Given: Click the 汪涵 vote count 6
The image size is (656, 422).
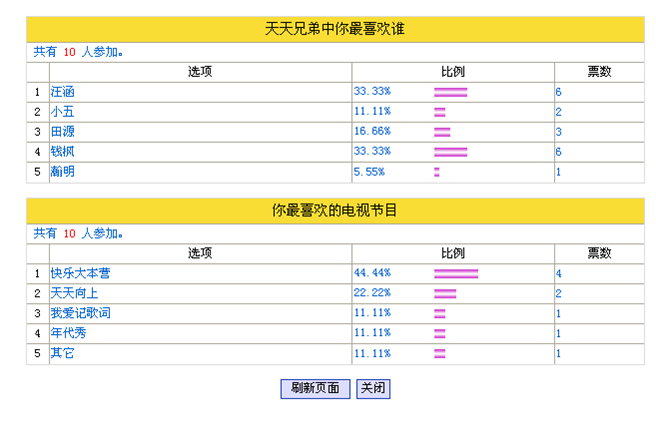Looking at the screenshot, I should click(x=558, y=92).
